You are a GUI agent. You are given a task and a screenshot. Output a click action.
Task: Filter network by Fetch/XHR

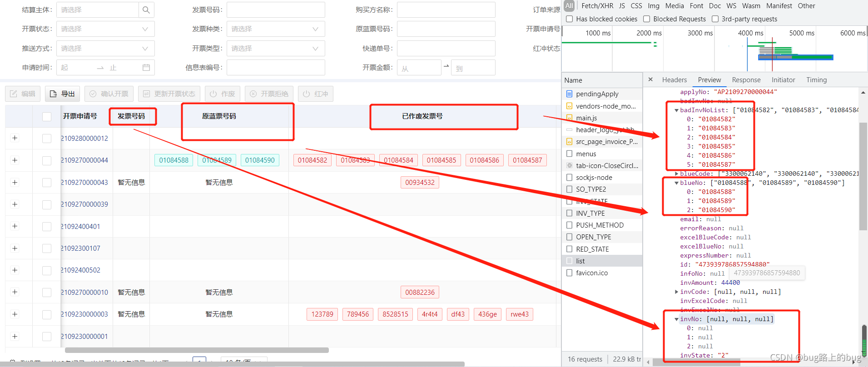pyautogui.click(x=597, y=6)
